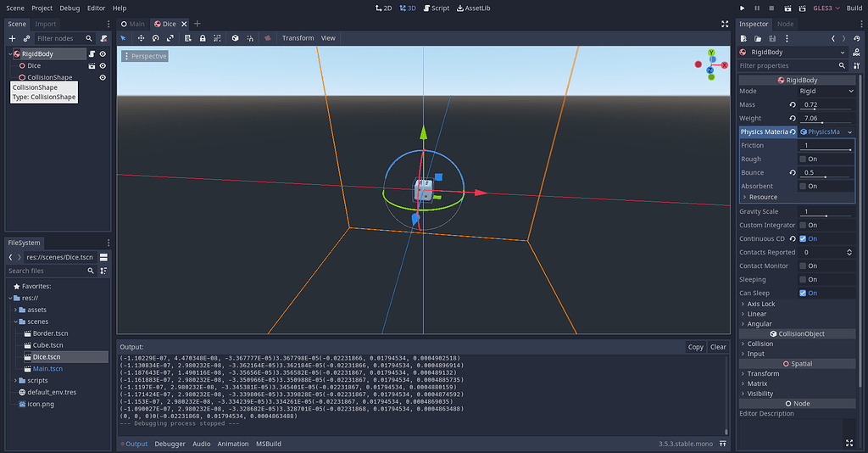Lock the selected node with padlock icon
The height and width of the screenshot is (453, 868).
[203, 38]
